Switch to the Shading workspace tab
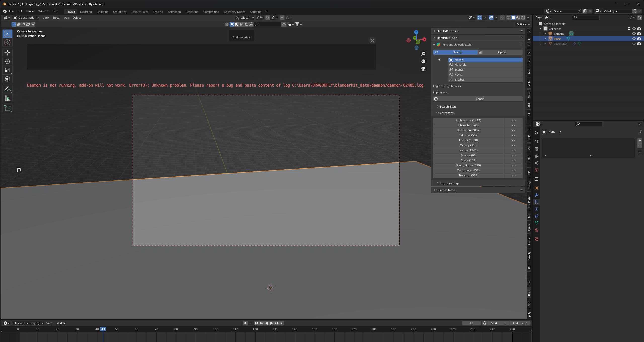Image resolution: width=644 pixels, height=342 pixels. click(x=158, y=12)
